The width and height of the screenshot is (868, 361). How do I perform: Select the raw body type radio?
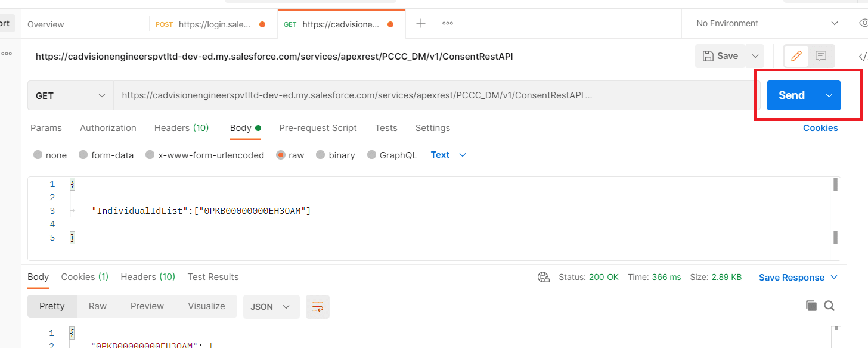[280, 155]
